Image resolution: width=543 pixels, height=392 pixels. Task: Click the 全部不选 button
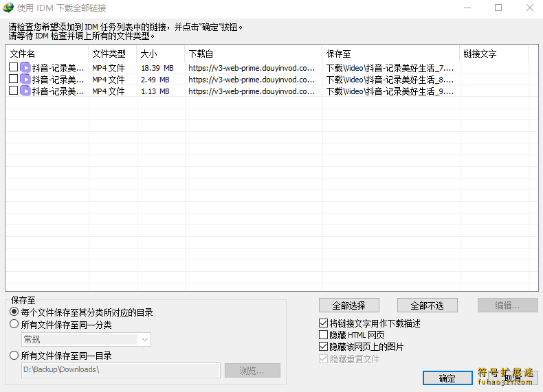428,305
